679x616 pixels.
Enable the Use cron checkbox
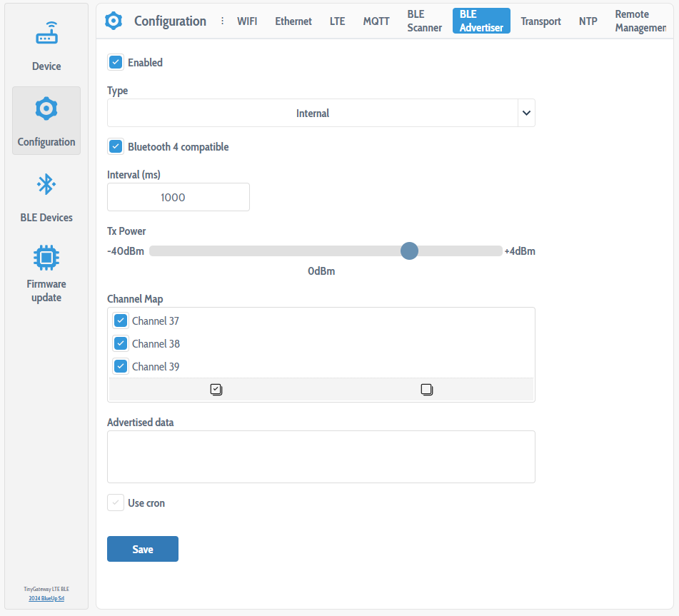click(x=116, y=503)
